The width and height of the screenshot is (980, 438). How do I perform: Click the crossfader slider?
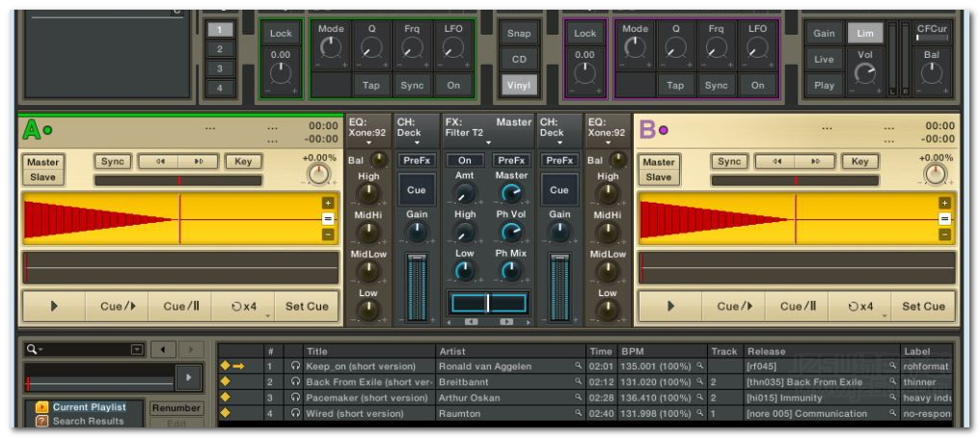coord(489,303)
